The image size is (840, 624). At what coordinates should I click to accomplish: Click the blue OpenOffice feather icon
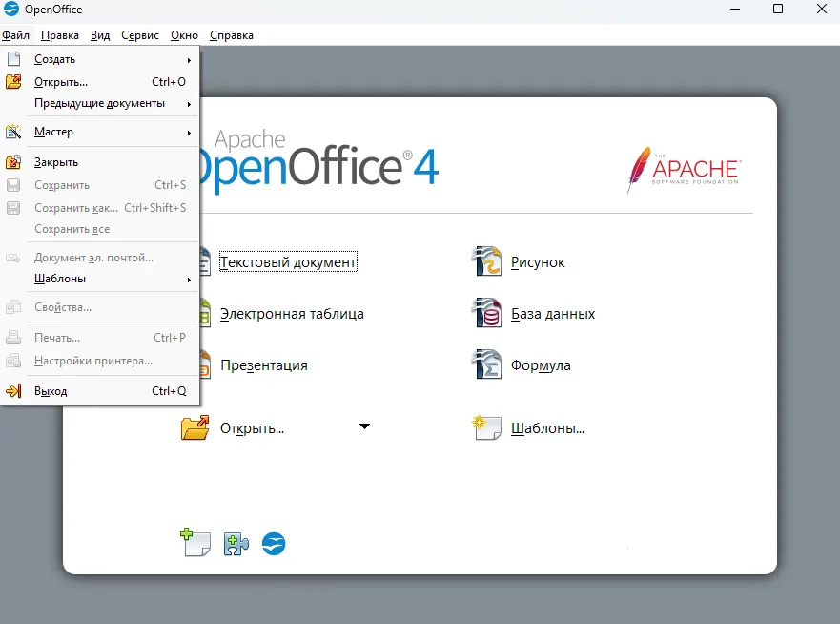pyautogui.click(x=274, y=543)
